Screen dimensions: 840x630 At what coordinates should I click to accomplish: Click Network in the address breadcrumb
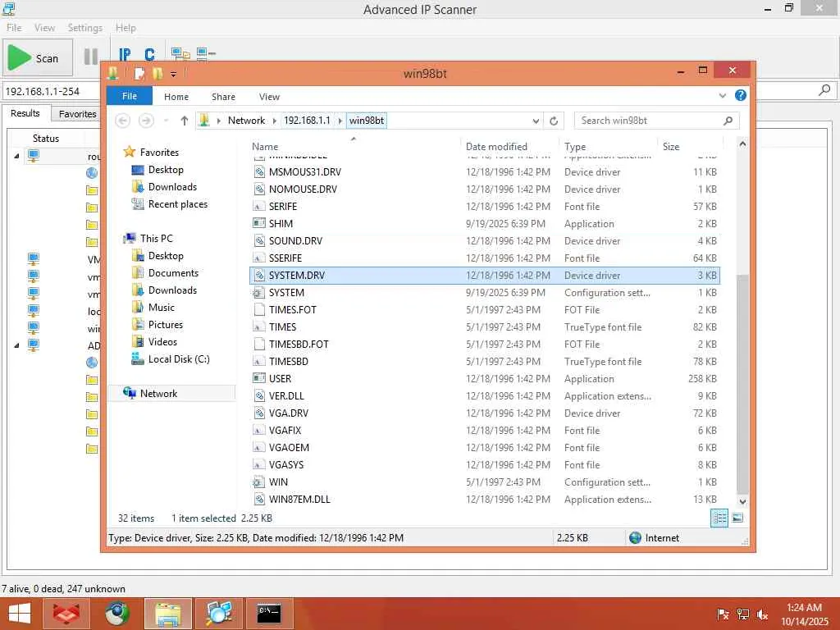click(246, 121)
